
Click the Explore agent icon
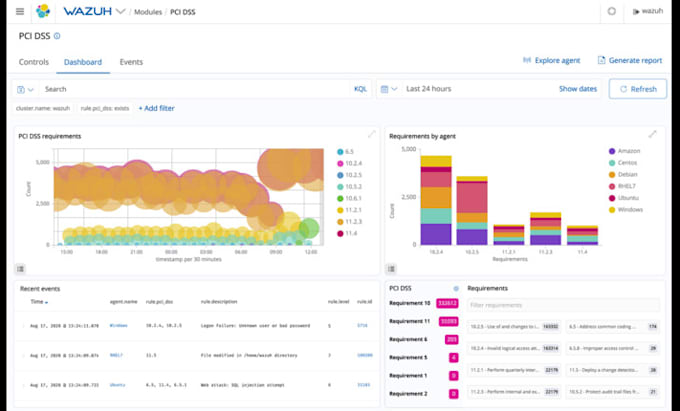click(527, 60)
